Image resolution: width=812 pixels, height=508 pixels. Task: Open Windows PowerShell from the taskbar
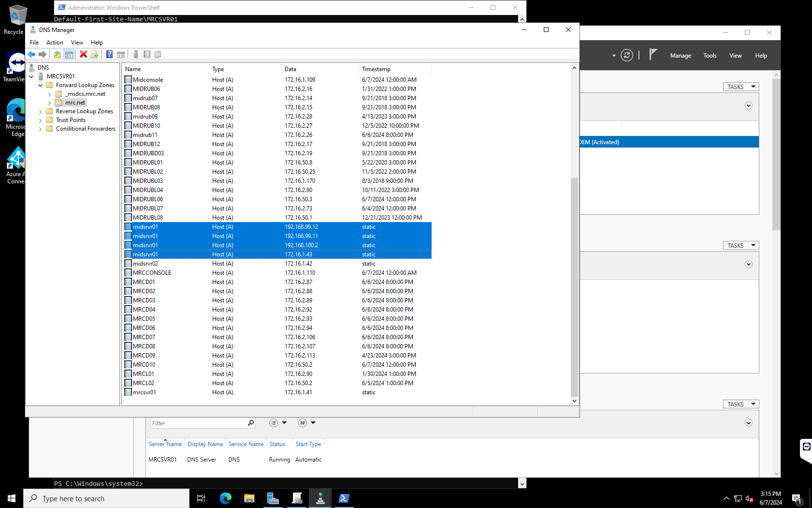344,498
